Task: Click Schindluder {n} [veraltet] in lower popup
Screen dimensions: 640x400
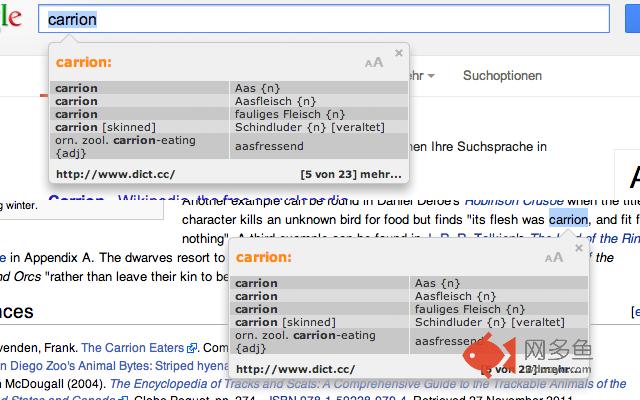Action: [x=490, y=322]
